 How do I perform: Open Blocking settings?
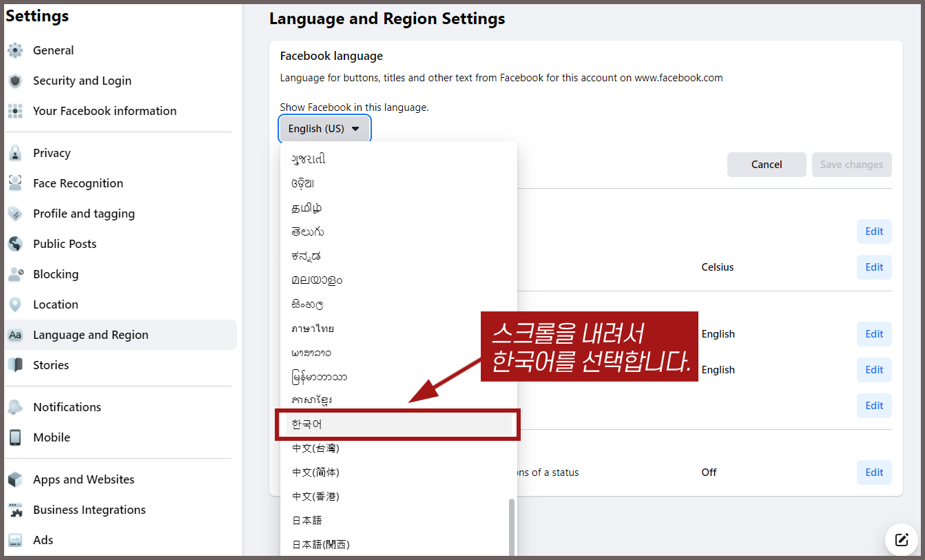coord(121,274)
